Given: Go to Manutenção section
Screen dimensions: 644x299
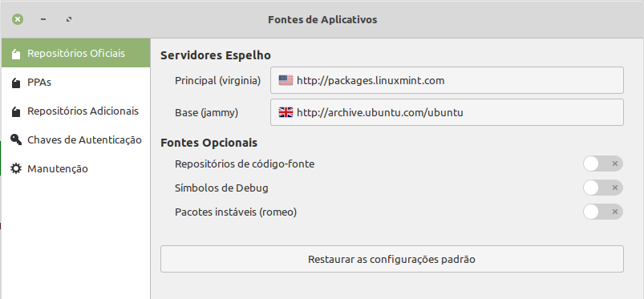Looking at the screenshot, I should point(75,169).
